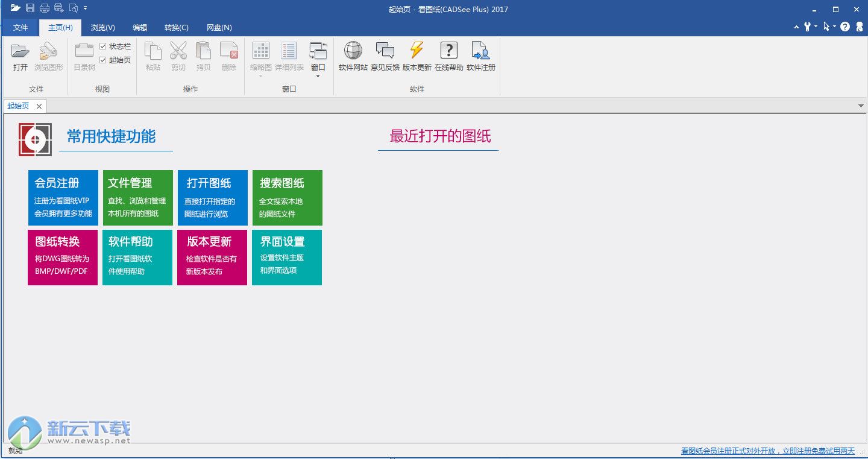Expand the quick access toolbar customize arrow
This screenshot has height=459, width=868.
[x=86, y=8]
